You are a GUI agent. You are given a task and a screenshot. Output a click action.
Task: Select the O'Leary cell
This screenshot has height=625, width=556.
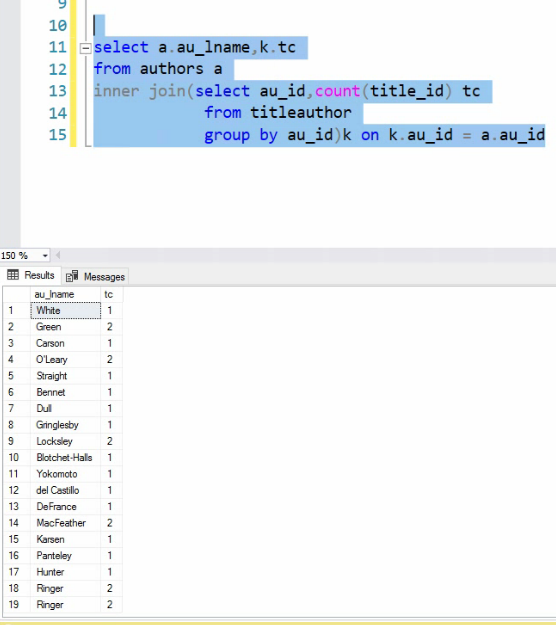point(65,360)
